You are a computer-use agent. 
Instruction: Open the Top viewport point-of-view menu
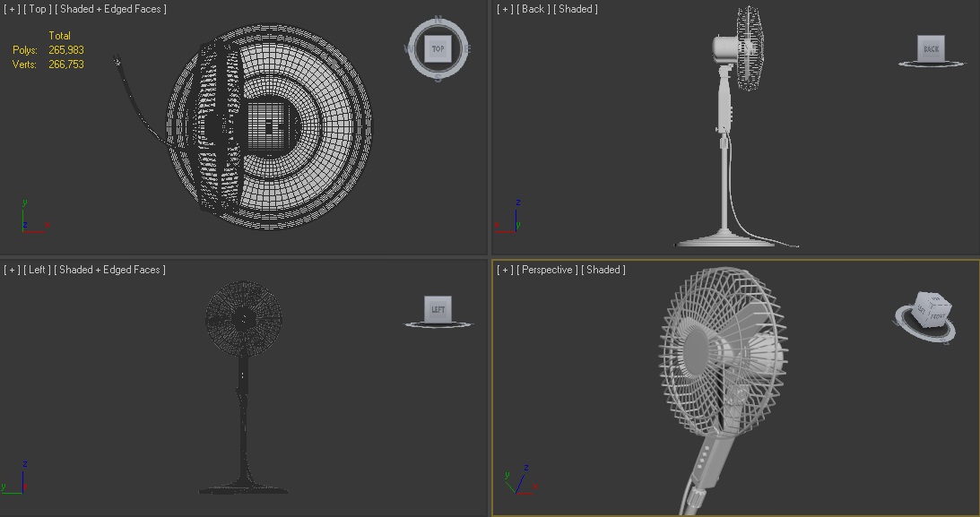(x=37, y=9)
